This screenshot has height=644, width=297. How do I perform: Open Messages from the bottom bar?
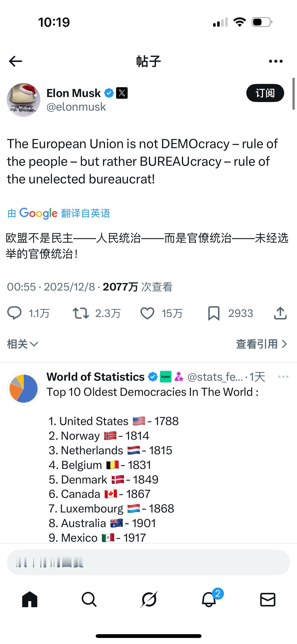268,599
